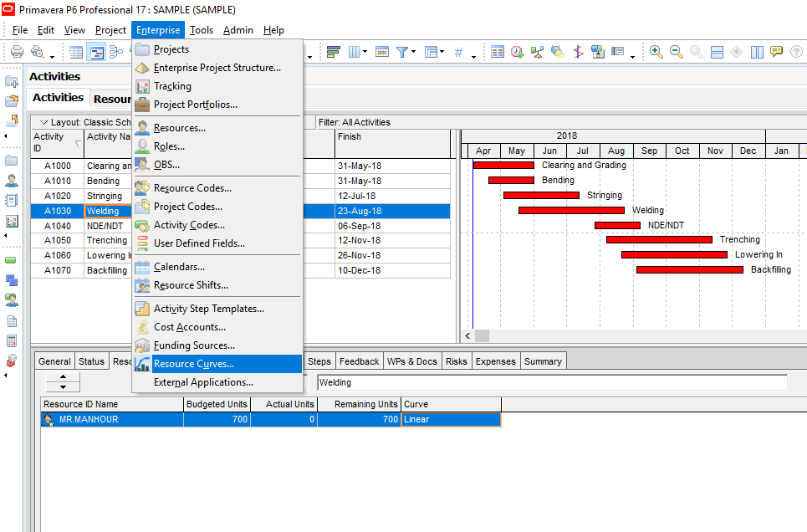This screenshot has height=532, width=807.
Task: Expand the Layout: Classic Schedule options
Action: pos(44,123)
